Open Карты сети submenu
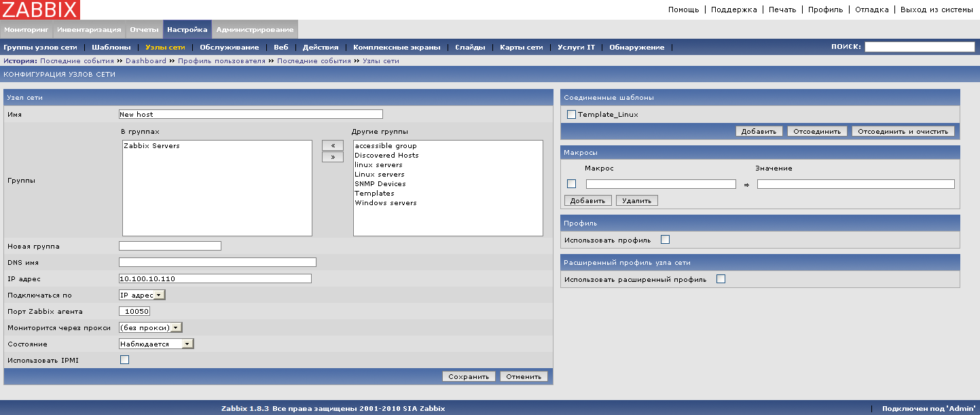The image size is (980, 415). point(522,48)
